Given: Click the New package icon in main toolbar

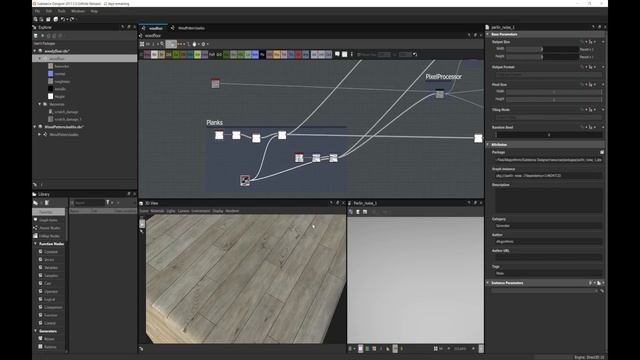Looking at the screenshot, I should 36,19.
